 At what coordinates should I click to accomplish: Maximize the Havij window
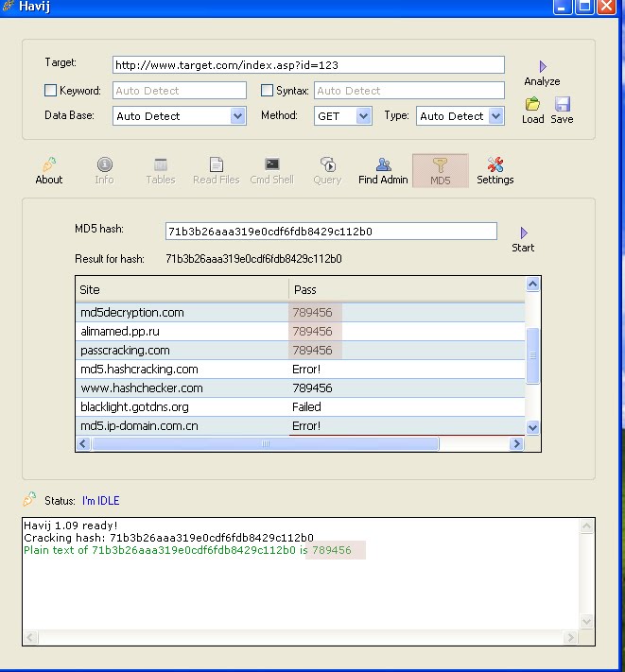tap(583, 6)
